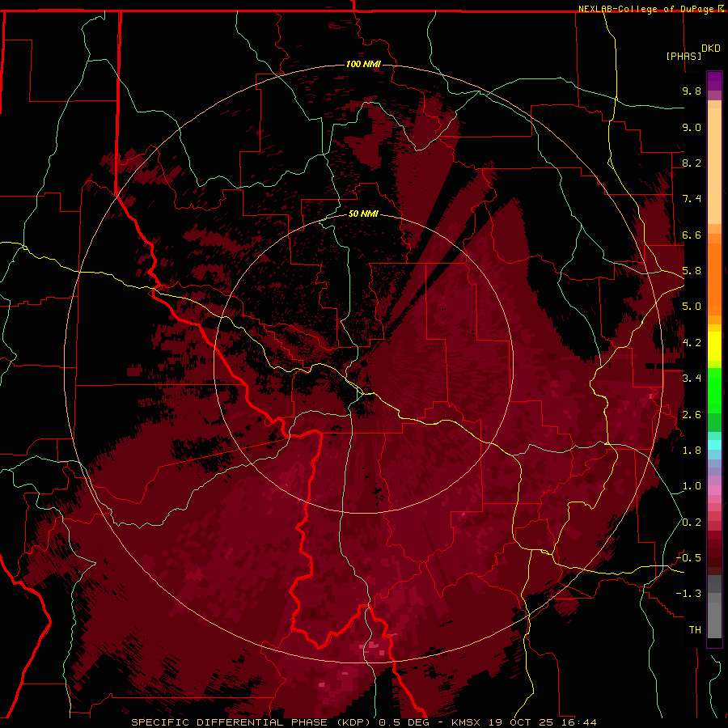Click the 5.8 legend value

pyautogui.click(x=692, y=271)
